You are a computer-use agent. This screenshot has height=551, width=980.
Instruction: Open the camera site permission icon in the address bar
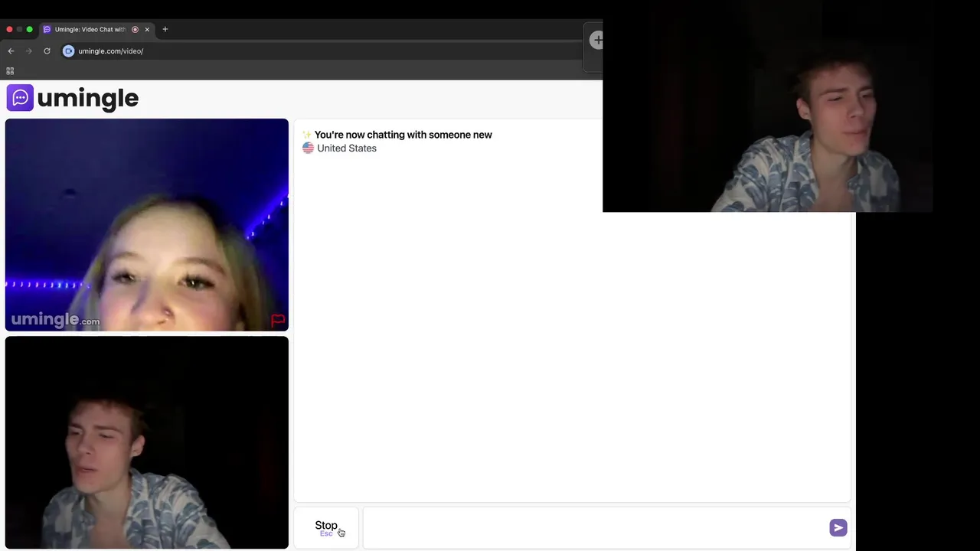coord(68,51)
